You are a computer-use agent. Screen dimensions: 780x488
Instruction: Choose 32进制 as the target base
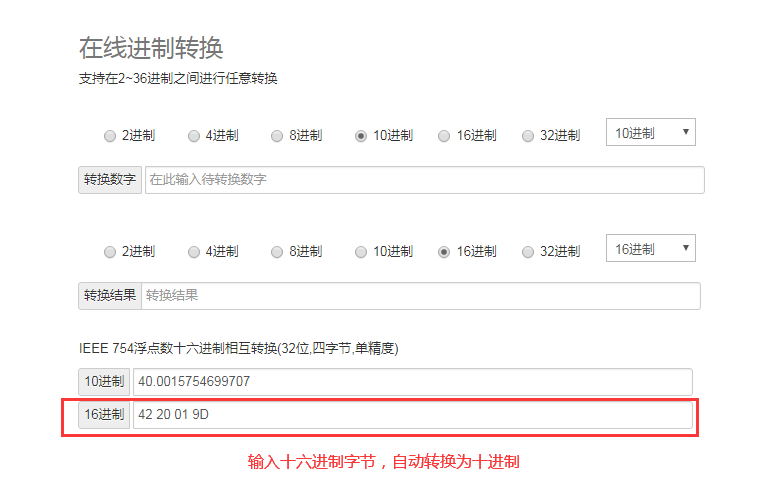coord(528,252)
